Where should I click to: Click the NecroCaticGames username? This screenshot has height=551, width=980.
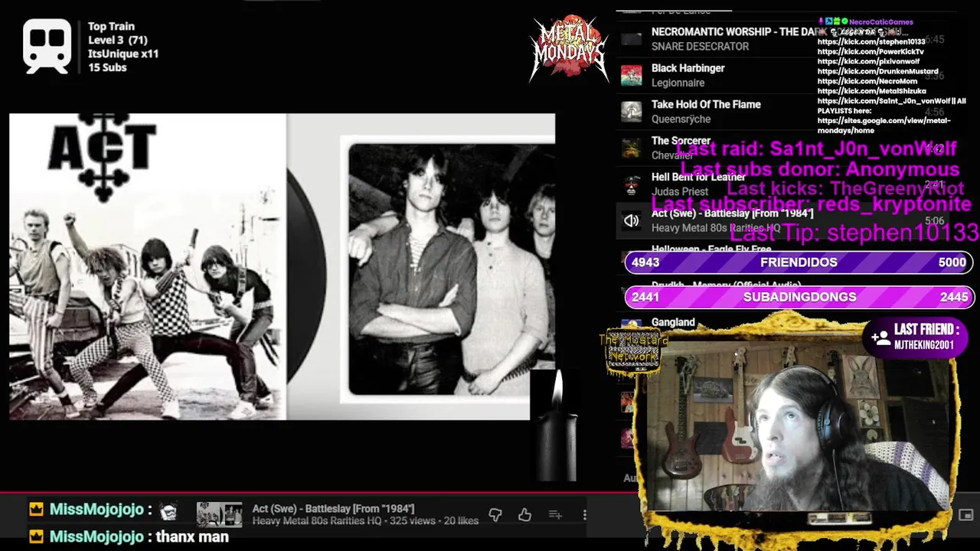tap(880, 22)
